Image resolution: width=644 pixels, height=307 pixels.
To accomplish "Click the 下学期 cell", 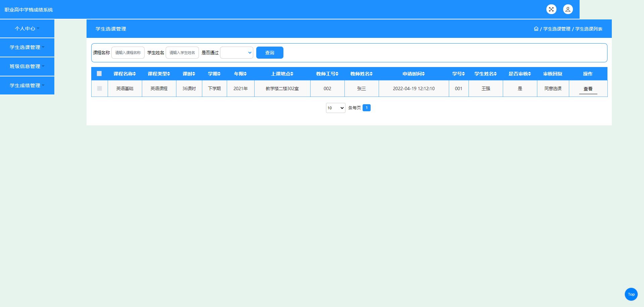I will (x=214, y=88).
